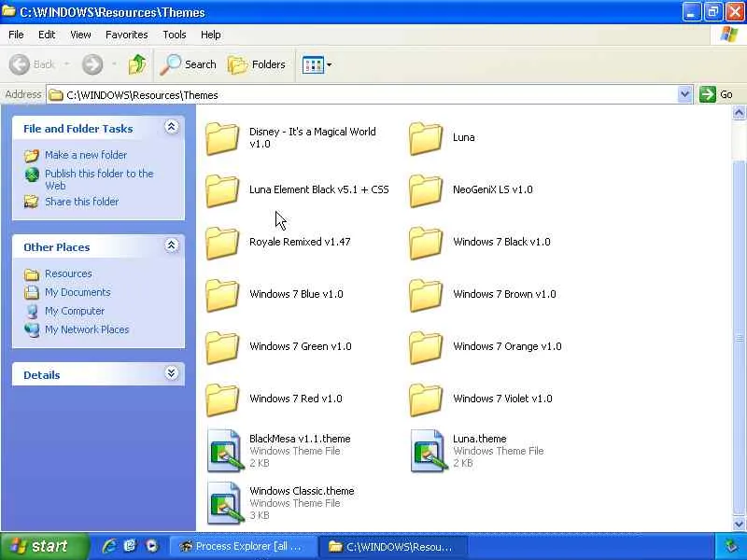Open the Help menu
The width and height of the screenshot is (747, 560).
click(211, 35)
